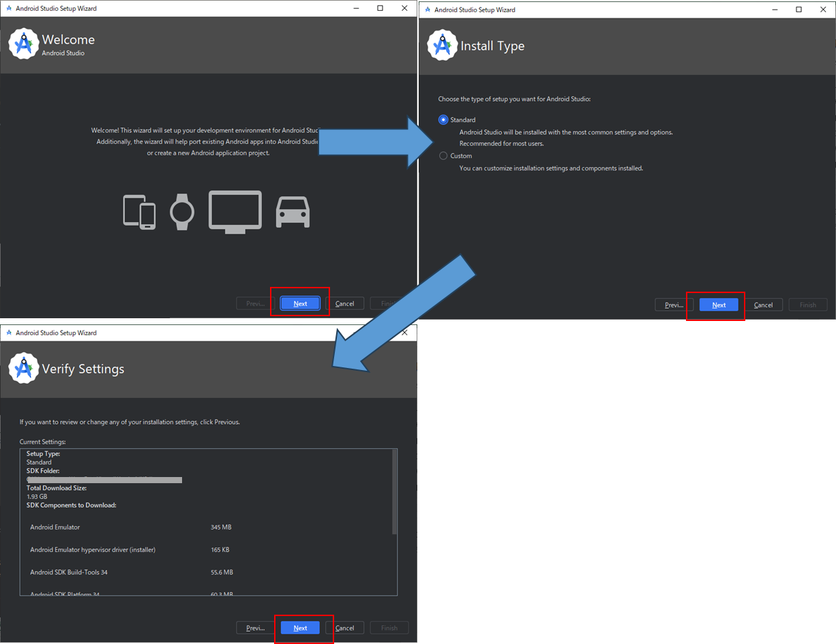The width and height of the screenshot is (836, 644).
Task: Click the Android Studio logo in Verify Settings header
Action: tap(24, 369)
